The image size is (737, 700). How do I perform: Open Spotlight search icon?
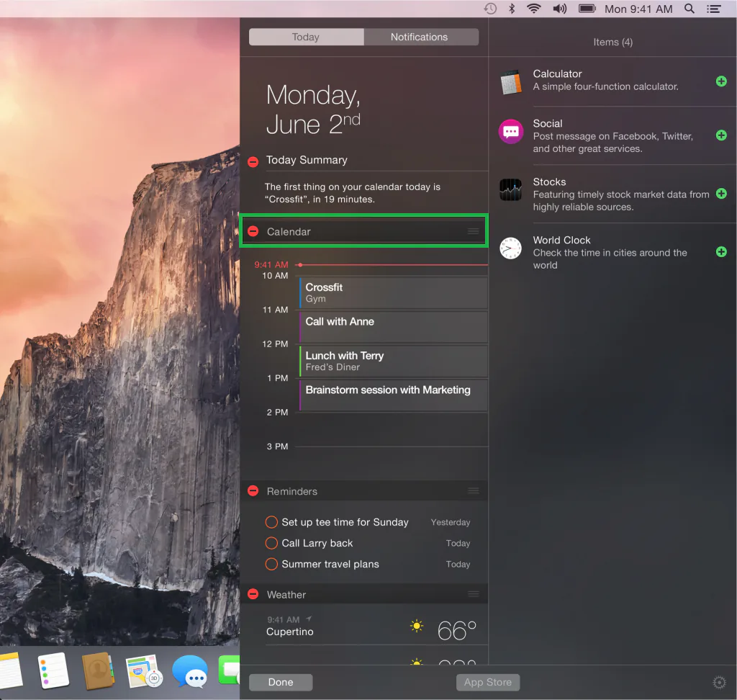(x=689, y=9)
